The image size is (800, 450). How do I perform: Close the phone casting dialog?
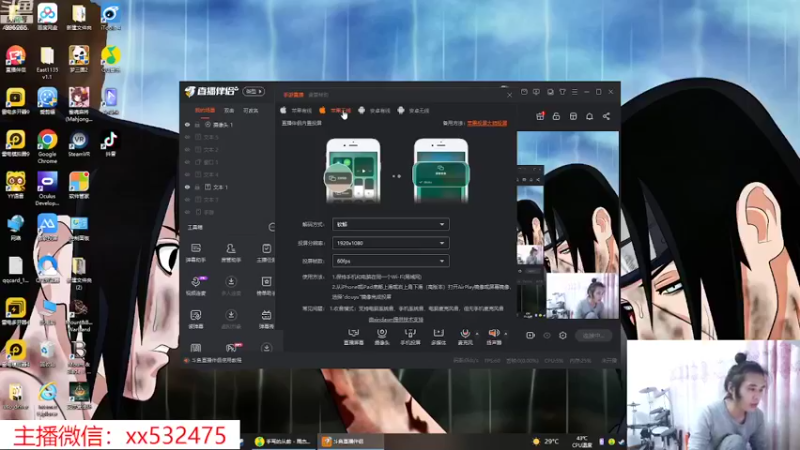click(509, 95)
